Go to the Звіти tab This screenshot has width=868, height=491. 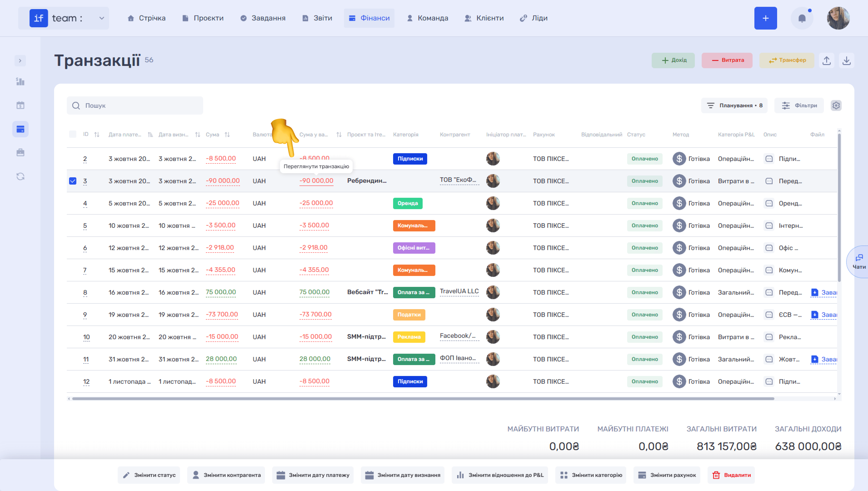point(317,18)
